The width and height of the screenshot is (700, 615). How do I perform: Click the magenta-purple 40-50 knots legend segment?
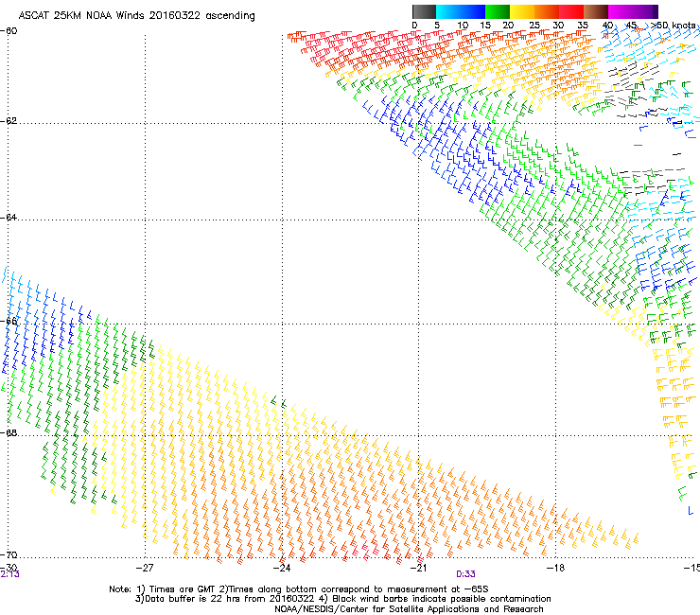click(633, 11)
